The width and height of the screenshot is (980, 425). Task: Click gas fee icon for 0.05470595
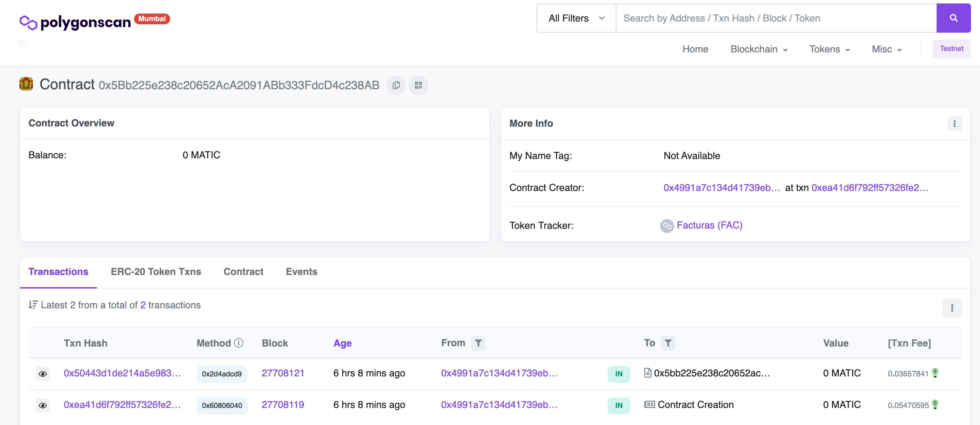coord(935,404)
